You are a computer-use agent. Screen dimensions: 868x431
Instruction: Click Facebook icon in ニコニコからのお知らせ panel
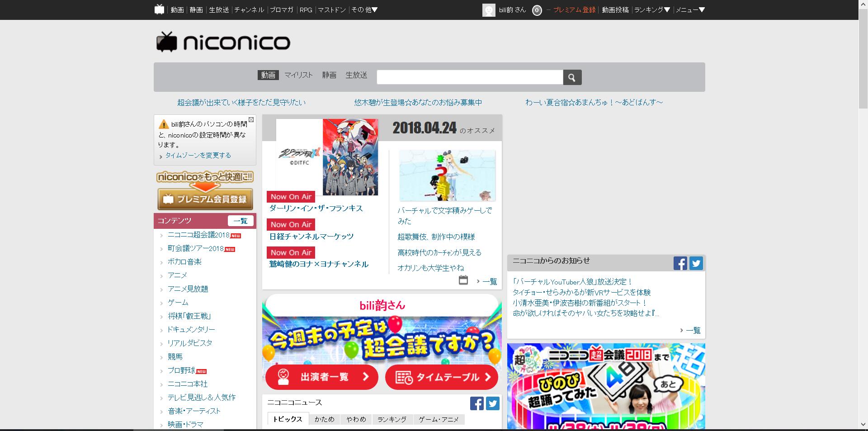click(x=680, y=263)
